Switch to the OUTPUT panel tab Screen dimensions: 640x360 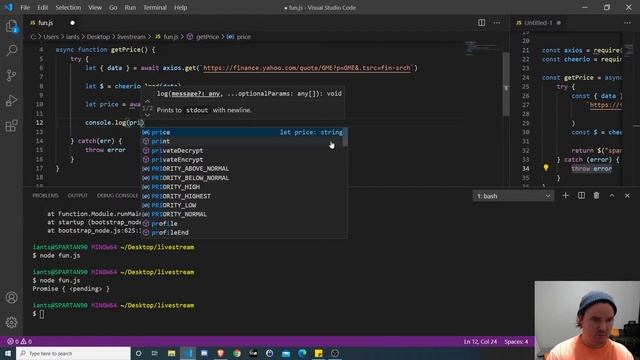coord(78,196)
